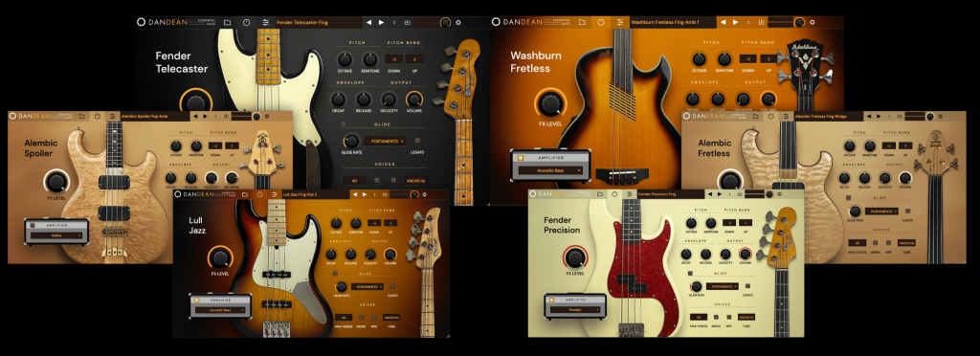980x356 pixels.
Task: Click the mixer sliders icon in Telecaster header
Action: [x=266, y=22]
